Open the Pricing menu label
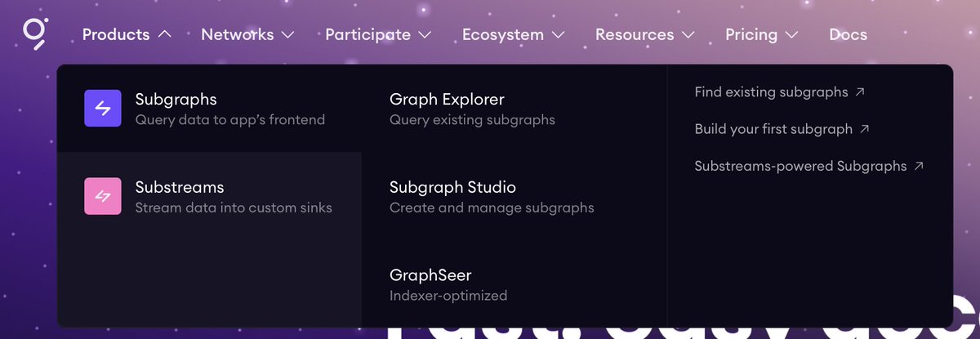Screen dimensions: 980x339 tap(751, 34)
